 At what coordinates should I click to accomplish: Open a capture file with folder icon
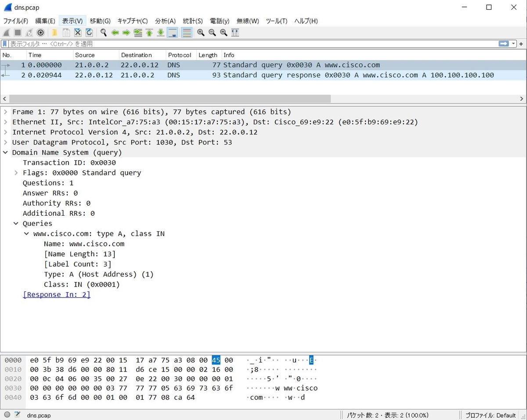click(x=54, y=33)
